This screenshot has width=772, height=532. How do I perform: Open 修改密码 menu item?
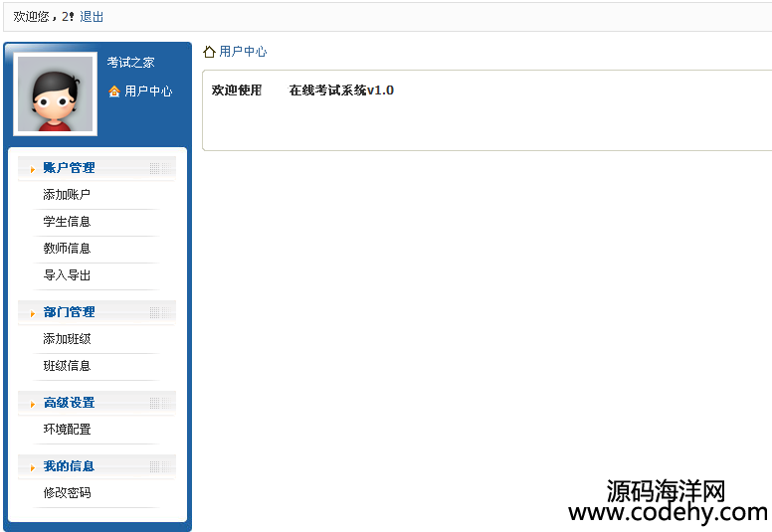(67, 493)
